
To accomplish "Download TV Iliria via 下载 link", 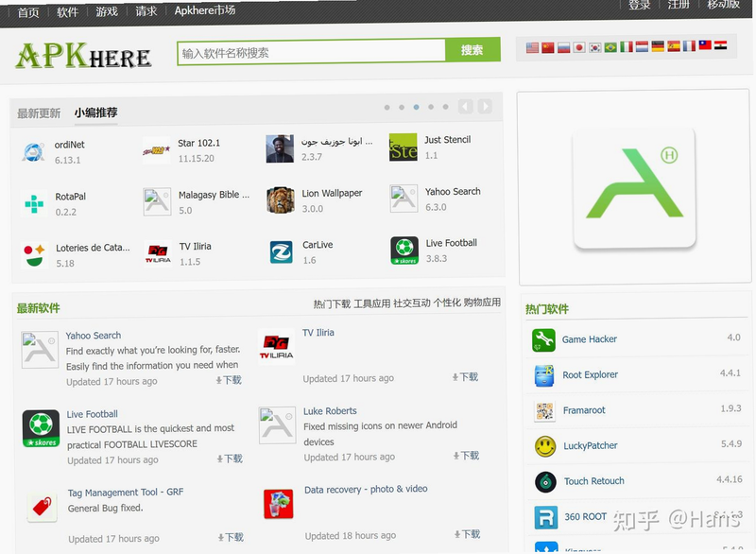I will click(465, 377).
